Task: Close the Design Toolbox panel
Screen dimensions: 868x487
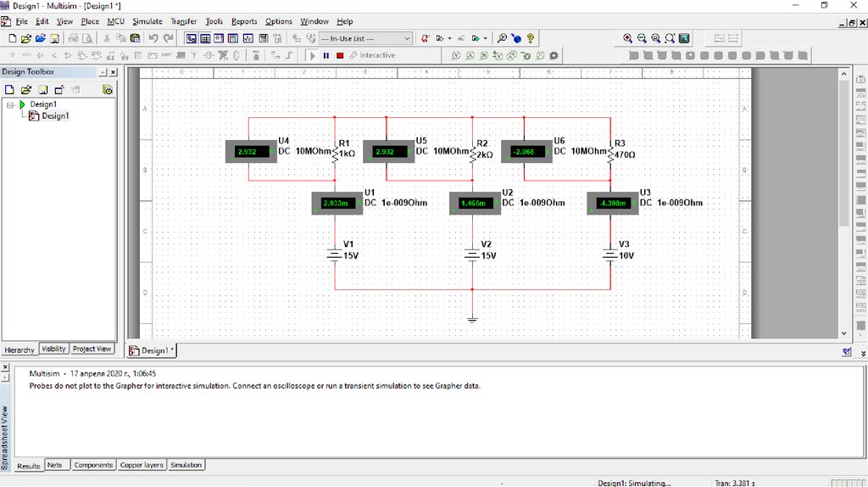Action: pyautogui.click(x=113, y=72)
